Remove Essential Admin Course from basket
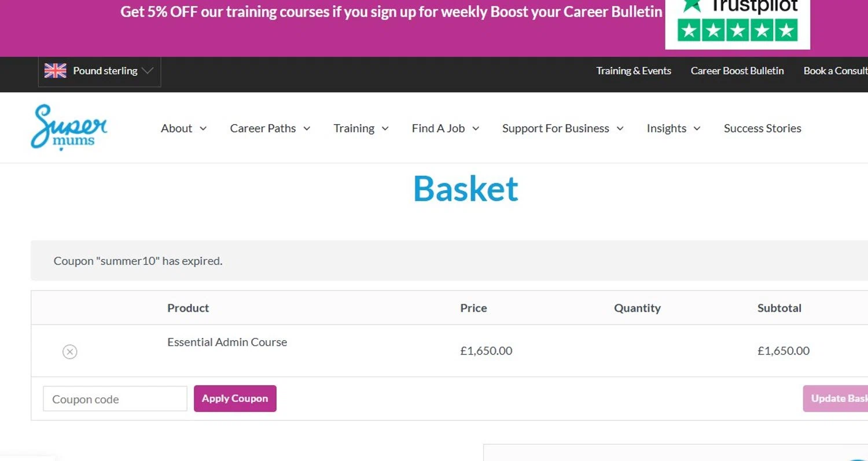The height and width of the screenshot is (461, 868). pyautogui.click(x=69, y=352)
